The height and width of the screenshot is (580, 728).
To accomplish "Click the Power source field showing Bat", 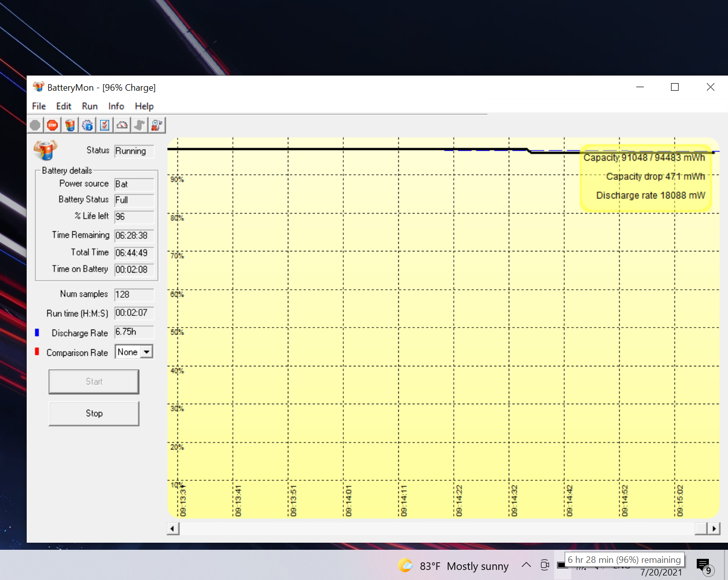I will tap(134, 184).
